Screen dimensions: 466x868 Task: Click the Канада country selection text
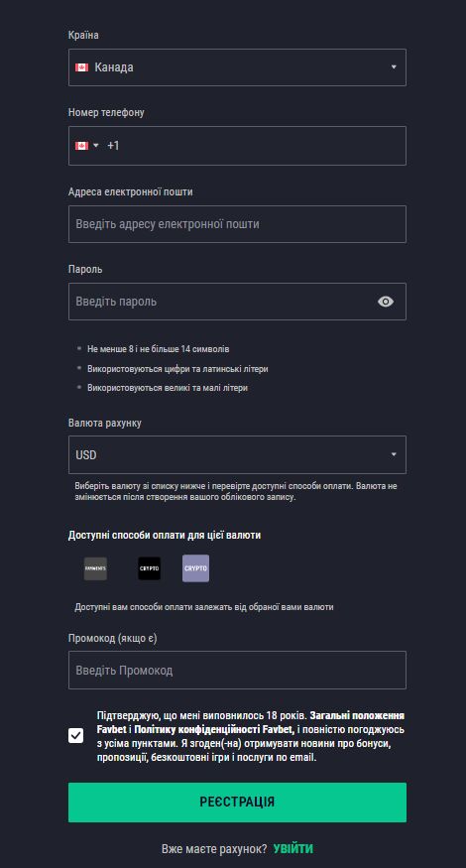[114, 67]
